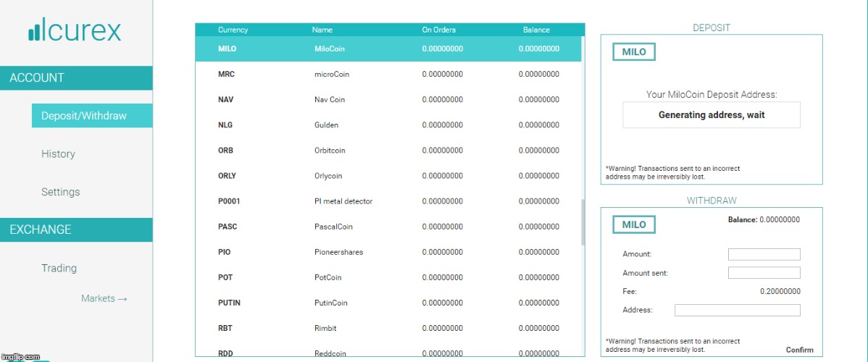Image resolution: width=868 pixels, height=362 pixels.
Task: Click the Reddcoin name cell
Action: click(330, 353)
